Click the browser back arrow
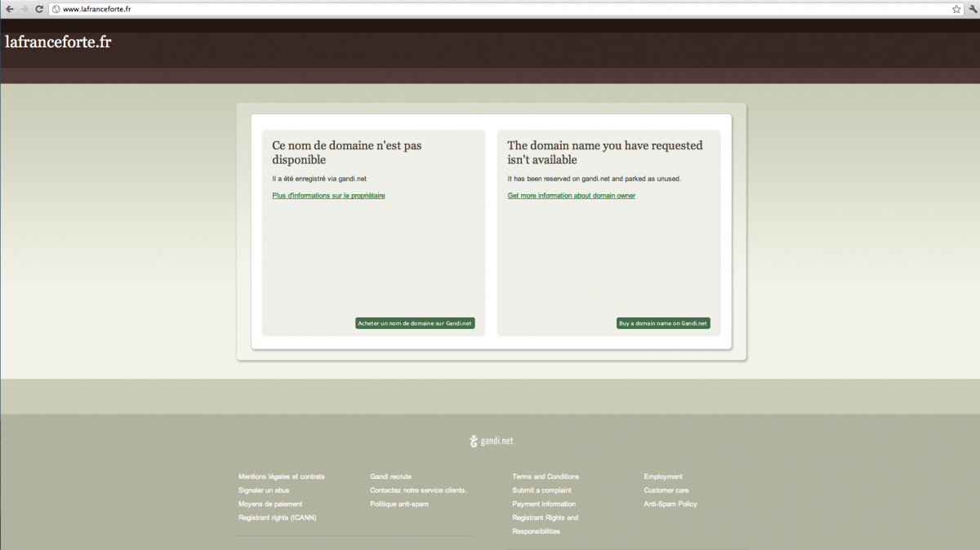 [x=9, y=9]
